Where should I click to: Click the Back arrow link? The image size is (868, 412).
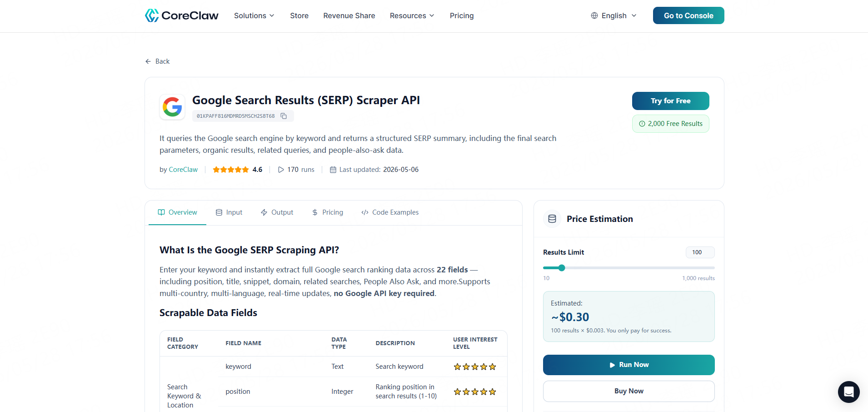coord(157,61)
